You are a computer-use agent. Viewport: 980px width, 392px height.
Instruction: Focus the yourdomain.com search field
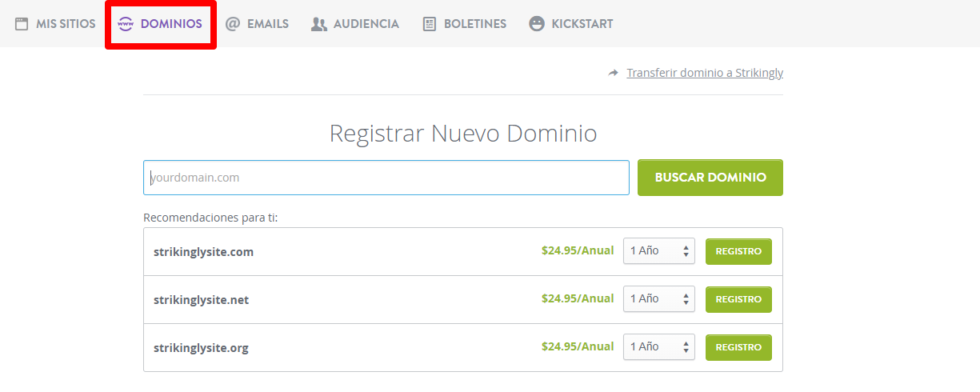point(386,178)
